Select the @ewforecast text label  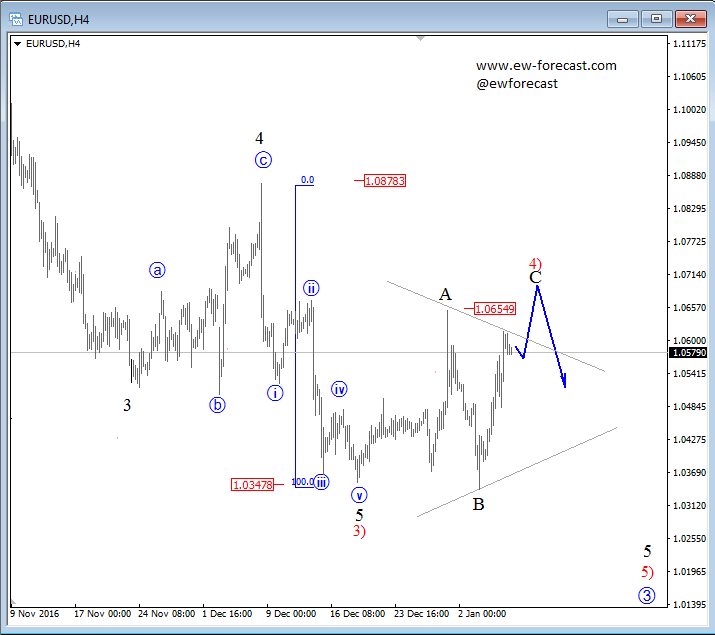pyautogui.click(x=517, y=84)
